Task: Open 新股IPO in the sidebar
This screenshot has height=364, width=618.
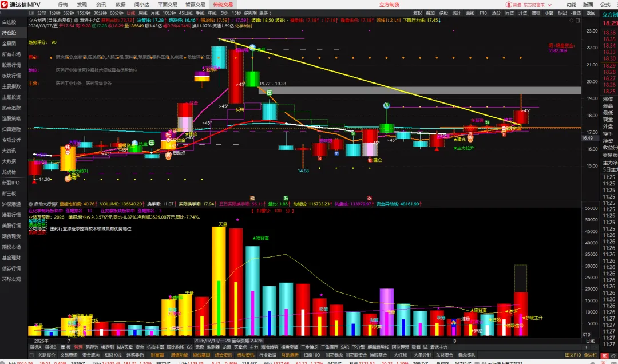Action: point(11,183)
